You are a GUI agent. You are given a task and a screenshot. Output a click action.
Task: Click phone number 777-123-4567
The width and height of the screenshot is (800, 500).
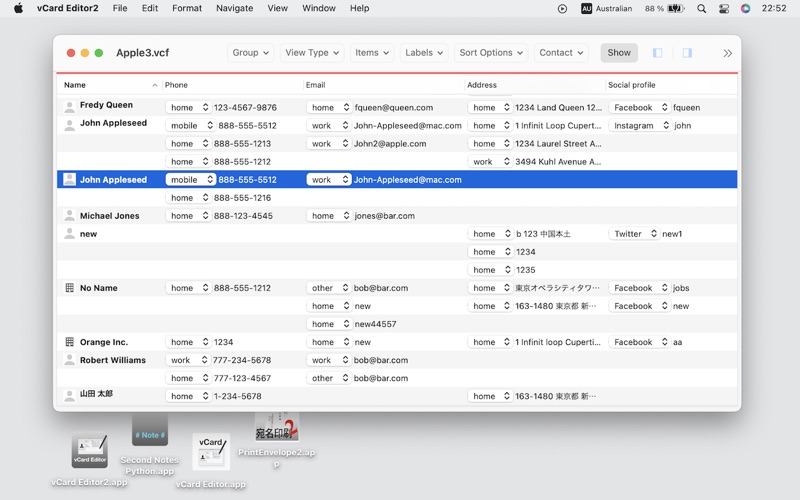(x=242, y=378)
